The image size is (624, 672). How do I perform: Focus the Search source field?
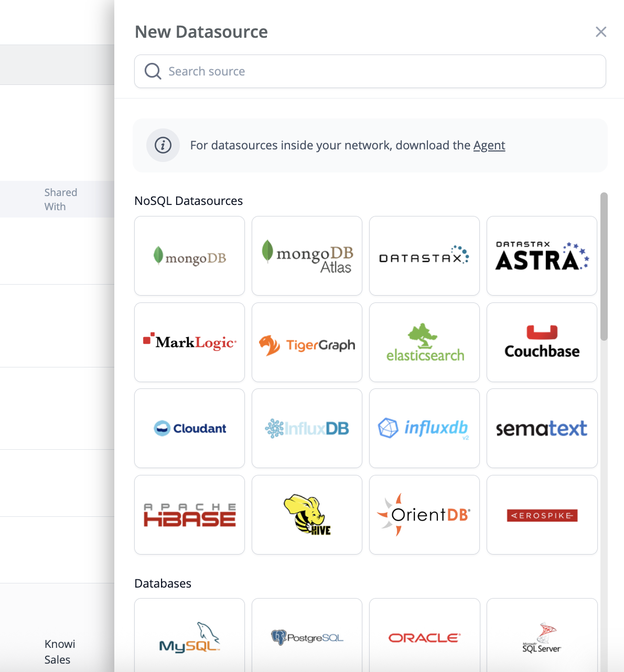pos(370,71)
